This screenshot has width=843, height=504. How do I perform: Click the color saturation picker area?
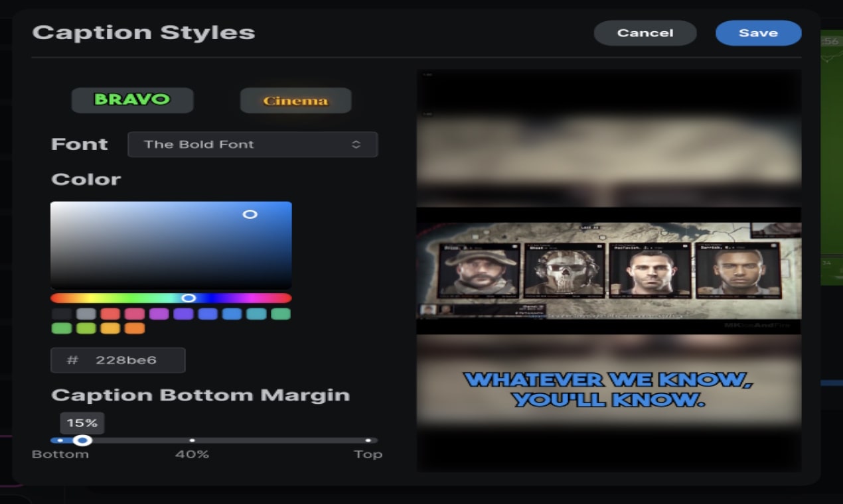click(x=171, y=245)
